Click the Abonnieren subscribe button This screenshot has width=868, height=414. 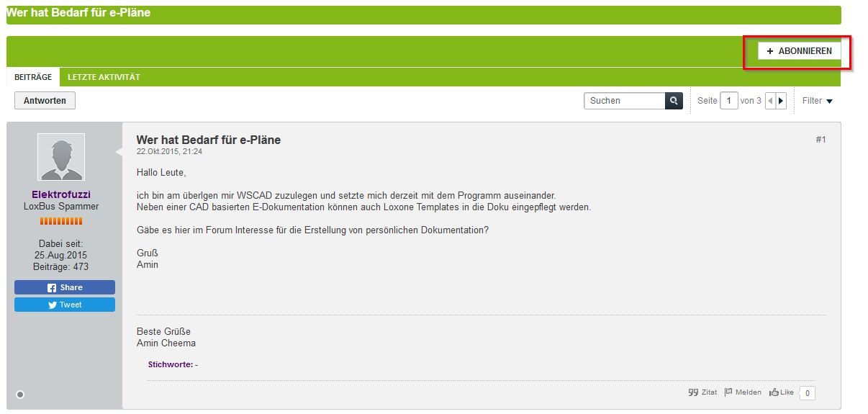pos(799,51)
